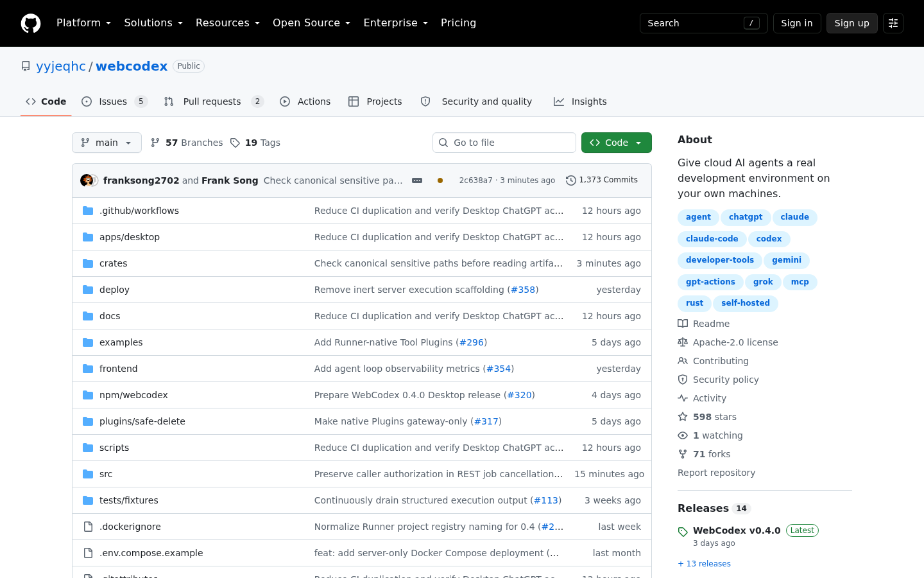Click the eye icon beside 1 watching
The image size is (924, 578).
coord(683,435)
